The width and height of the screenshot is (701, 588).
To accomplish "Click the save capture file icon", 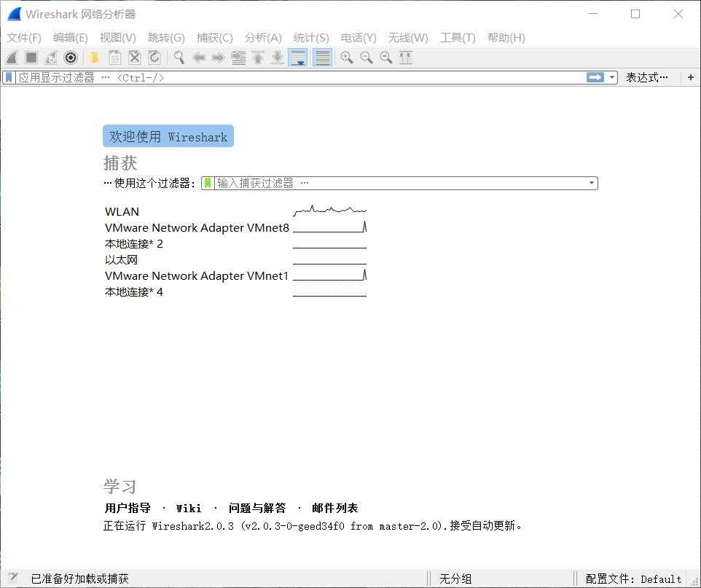I will [x=115, y=58].
